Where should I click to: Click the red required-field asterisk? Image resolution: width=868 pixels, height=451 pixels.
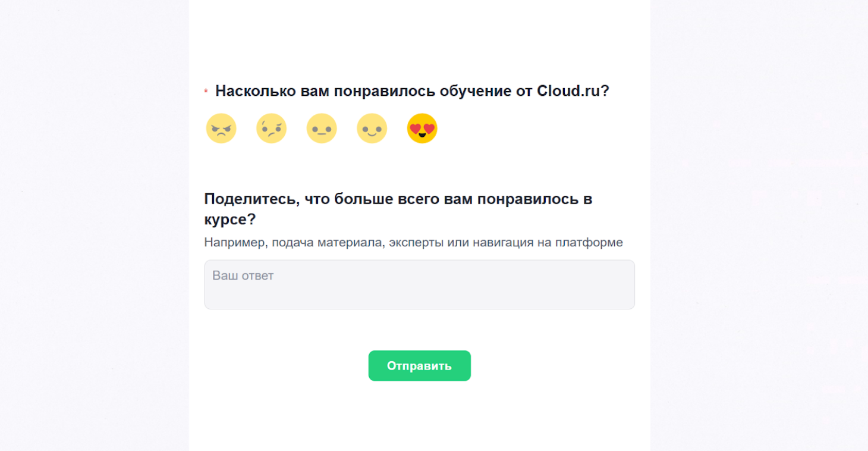pos(206,92)
